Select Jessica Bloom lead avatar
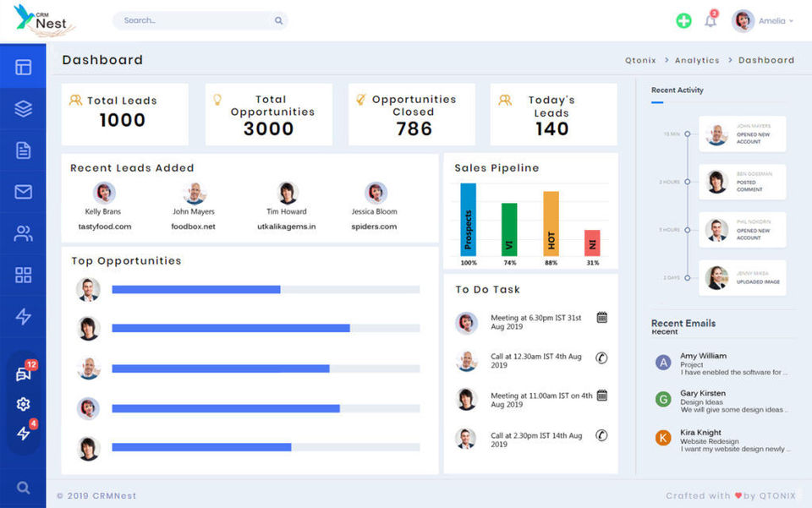This screenshot has width=812, height=508. tap(376, 193)
